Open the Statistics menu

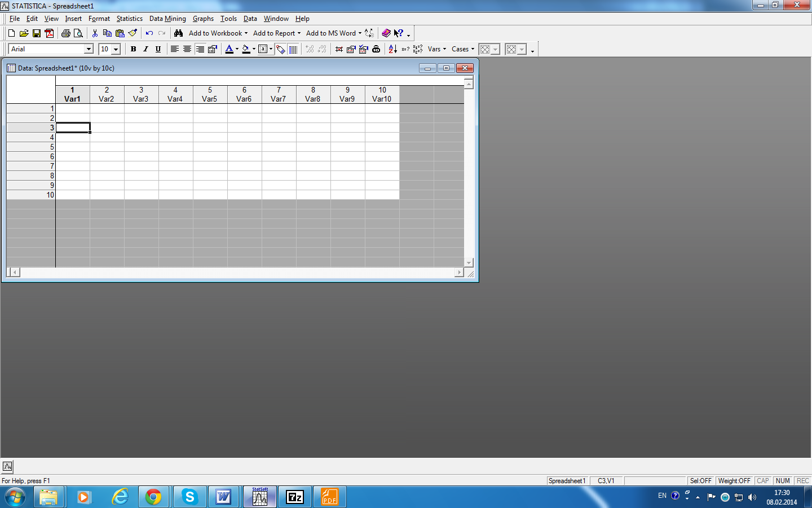[130, 19]
